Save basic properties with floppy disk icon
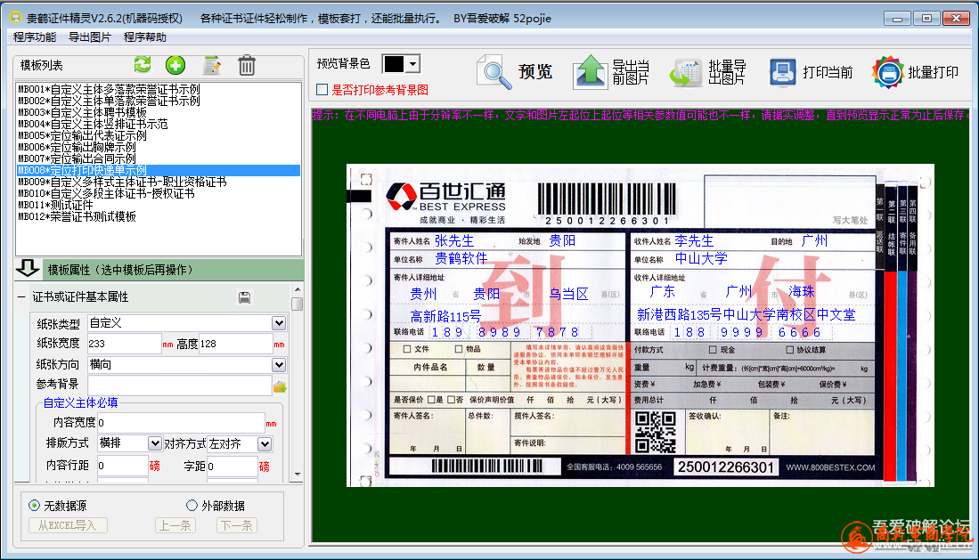The image size is (979, 560). [x=245, y=297]
